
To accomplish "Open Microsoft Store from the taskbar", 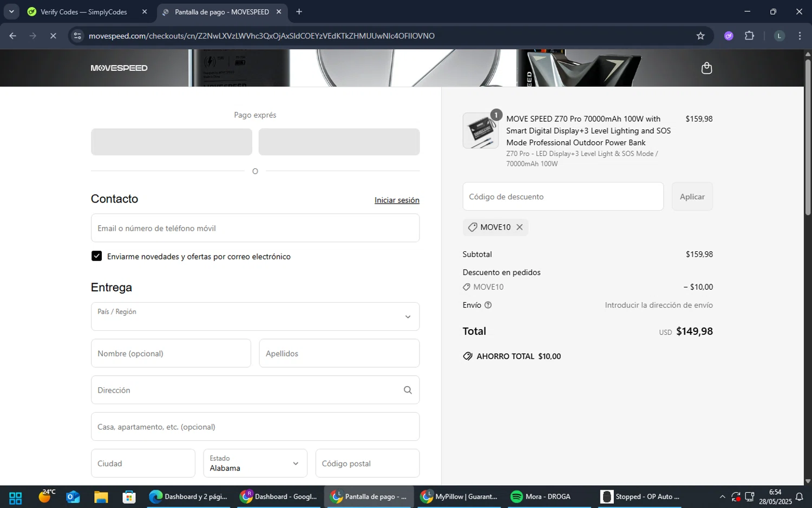I will pyautogui.click(x=129, y=497).
